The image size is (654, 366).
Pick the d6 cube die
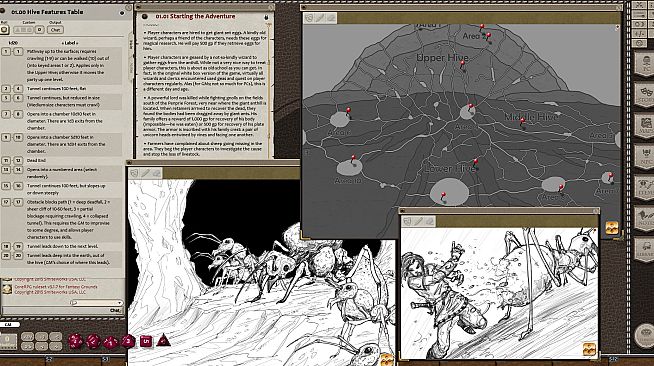click(x=146, y=341)
